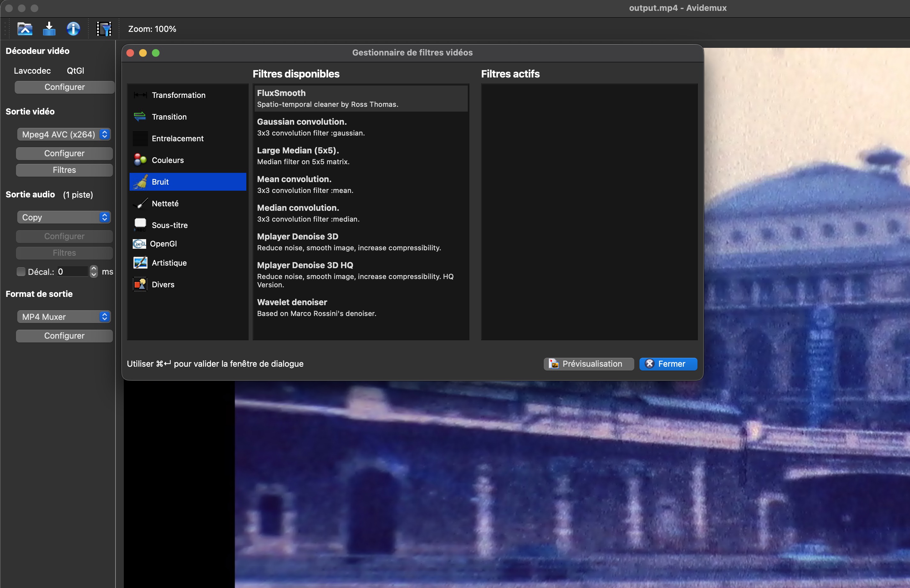Select the OpenGl filter category
The width and height of the screenshot is (910, 588).
tap(163, 244)
